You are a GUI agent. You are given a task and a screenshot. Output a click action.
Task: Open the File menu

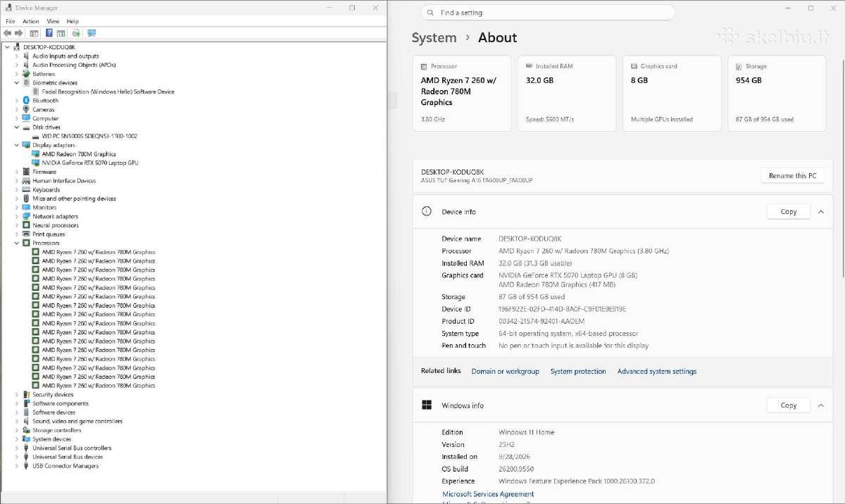[11, 21]
